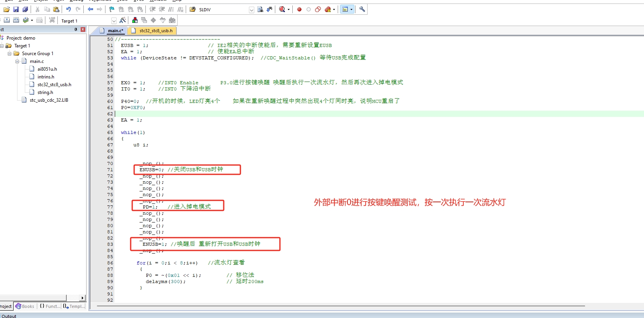Paste clipboard contents using the Paste icon
This screenshot has width=644, height=318.
(x=56, y=9)
